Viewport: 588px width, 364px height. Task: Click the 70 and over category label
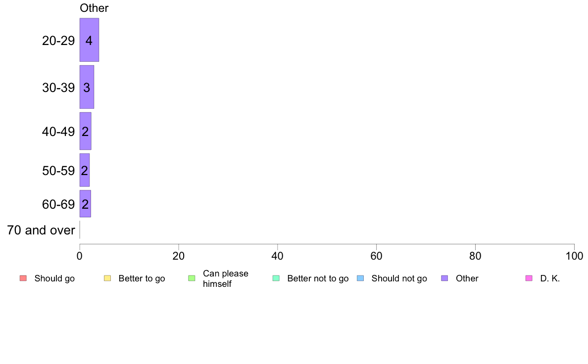41,230
